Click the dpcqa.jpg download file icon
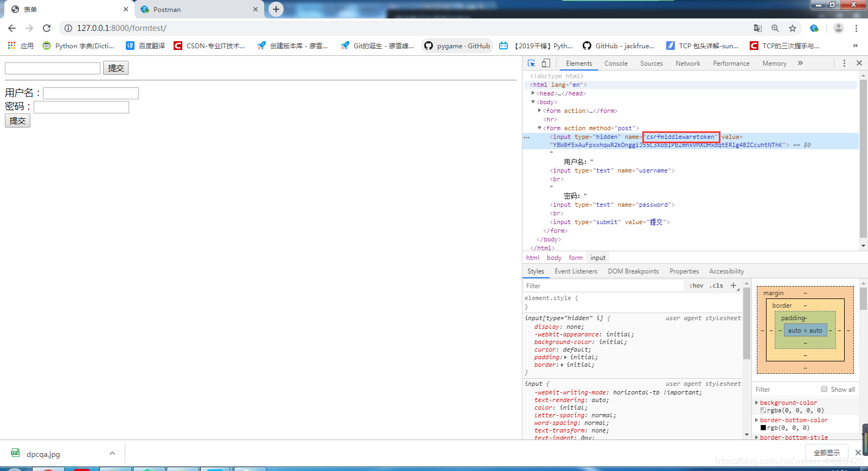Image resolution: width=868 pixels, height=471 pixels. [15, 453]
